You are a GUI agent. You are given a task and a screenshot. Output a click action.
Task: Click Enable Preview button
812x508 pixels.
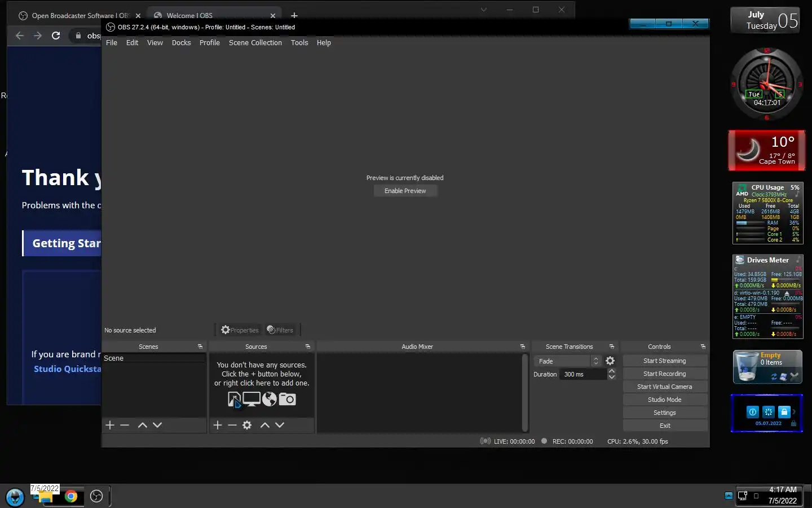point(405,191)
